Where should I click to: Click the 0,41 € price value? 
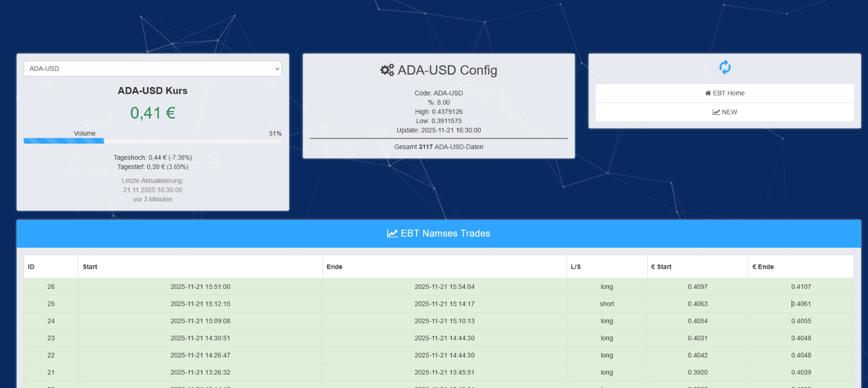click(152, 113)
